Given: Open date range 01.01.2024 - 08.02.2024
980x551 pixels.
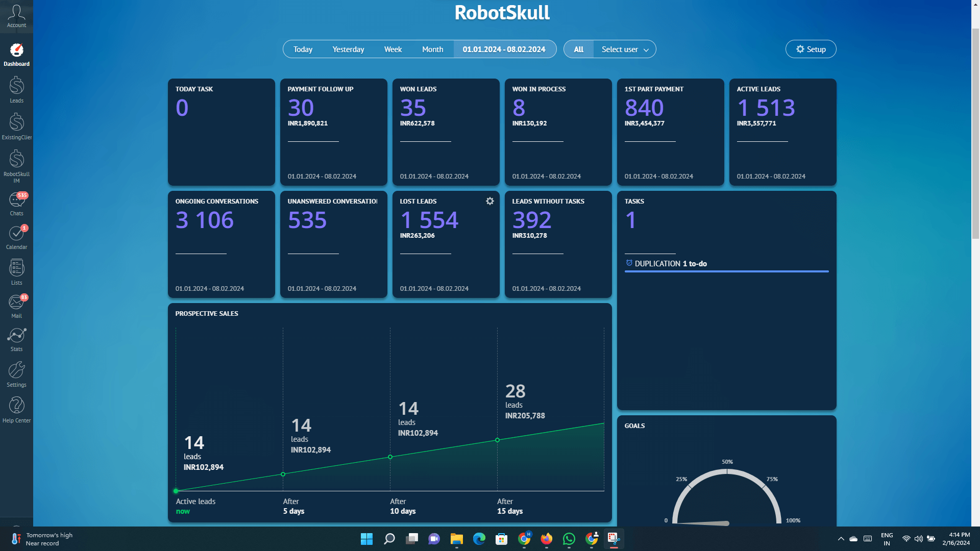Looking at the screenshot, I should [504, 49].
